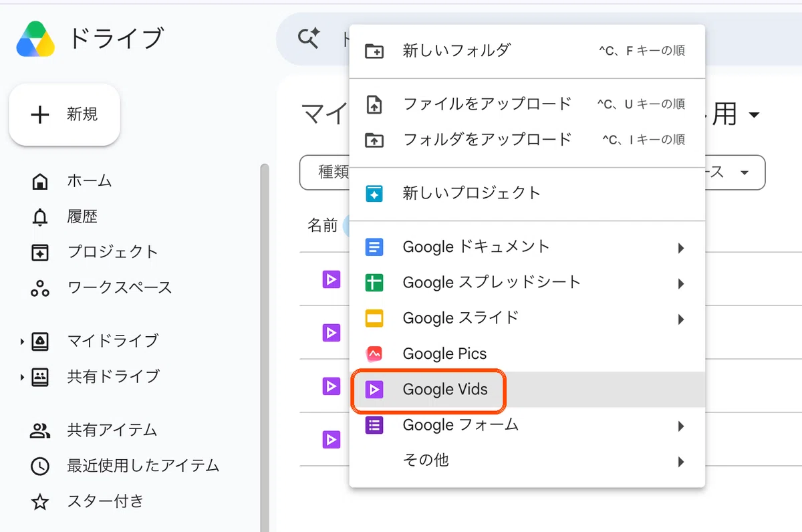Open プロジェクト in the sidebar
This screenshot has height=532, width=802.
click(x=112, y=252)
